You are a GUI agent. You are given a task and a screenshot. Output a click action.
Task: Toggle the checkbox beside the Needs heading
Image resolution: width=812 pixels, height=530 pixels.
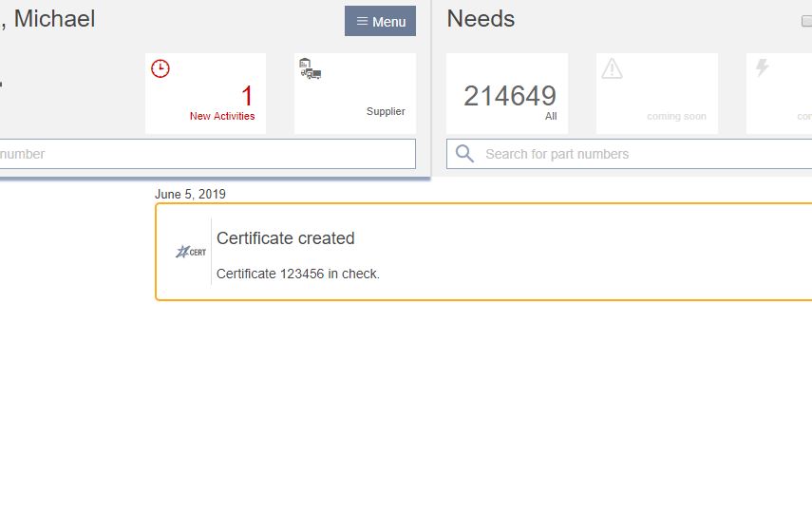[x=806, y=21]
